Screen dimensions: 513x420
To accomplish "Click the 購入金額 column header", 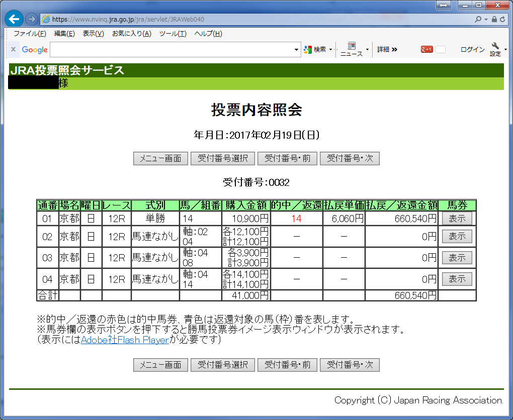I will (x=246, y=205).
